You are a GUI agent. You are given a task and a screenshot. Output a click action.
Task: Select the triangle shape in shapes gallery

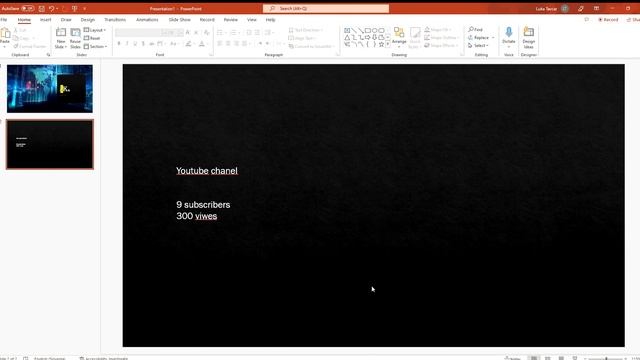pos(347,37)
